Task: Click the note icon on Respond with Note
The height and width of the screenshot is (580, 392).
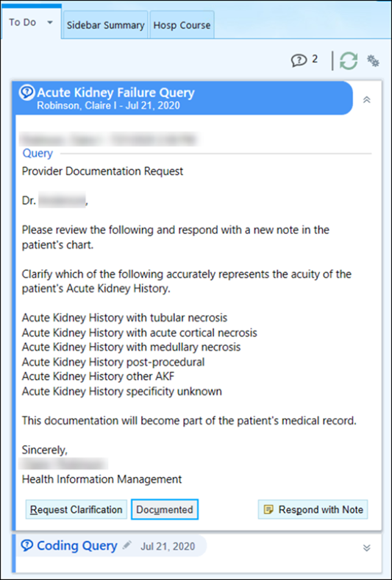Action: pyautogui.click(x=268, y=510)
